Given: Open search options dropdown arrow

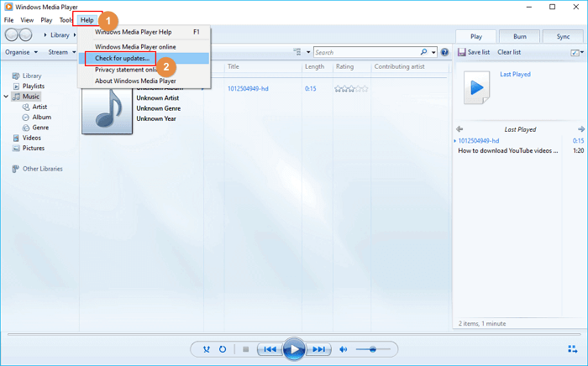Looking at the screenshot, I should click(433, 52).
